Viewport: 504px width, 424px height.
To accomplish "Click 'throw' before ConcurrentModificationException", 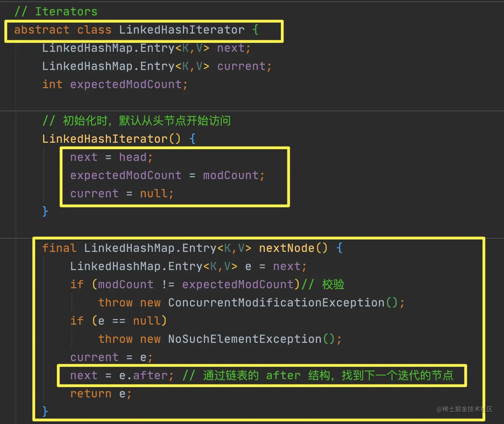I will click(115, 303).
